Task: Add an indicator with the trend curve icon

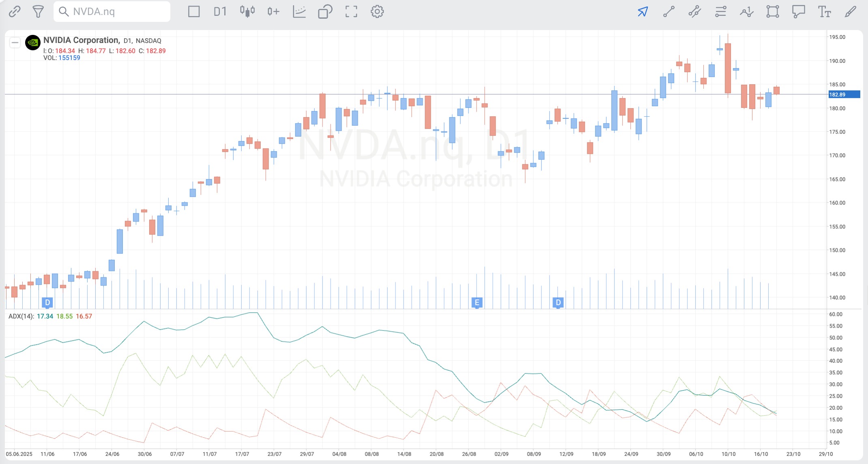Action: [299, 11]
